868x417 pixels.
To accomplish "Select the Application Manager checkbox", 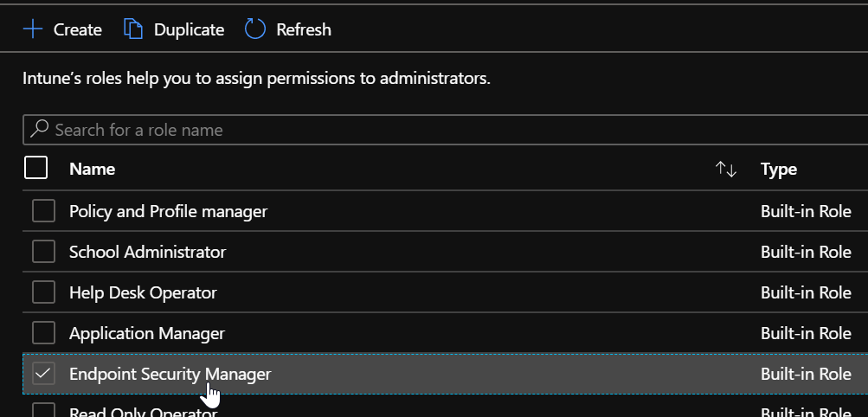I will (43, 333).
